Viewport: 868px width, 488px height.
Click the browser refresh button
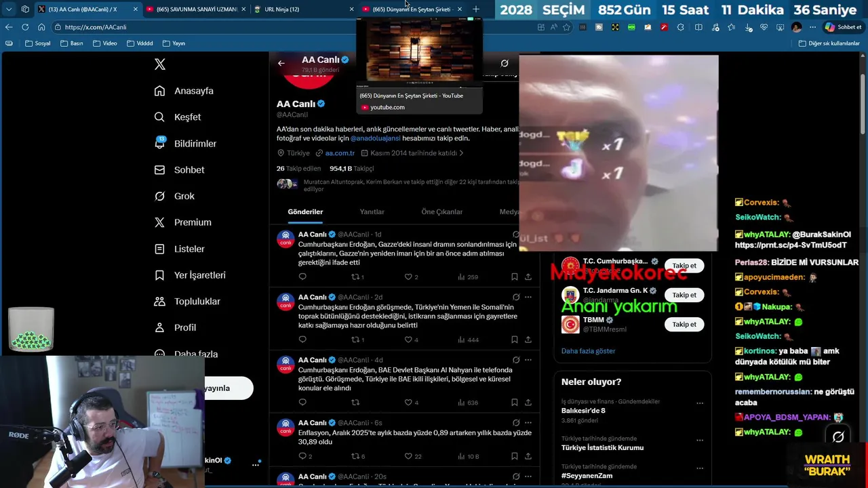(x=25, y=27)
